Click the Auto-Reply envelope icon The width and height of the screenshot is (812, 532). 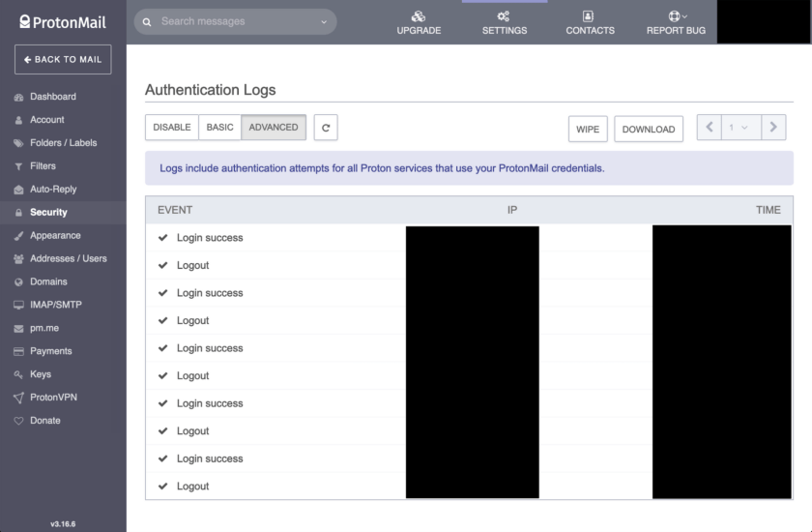tap(18, 190)
